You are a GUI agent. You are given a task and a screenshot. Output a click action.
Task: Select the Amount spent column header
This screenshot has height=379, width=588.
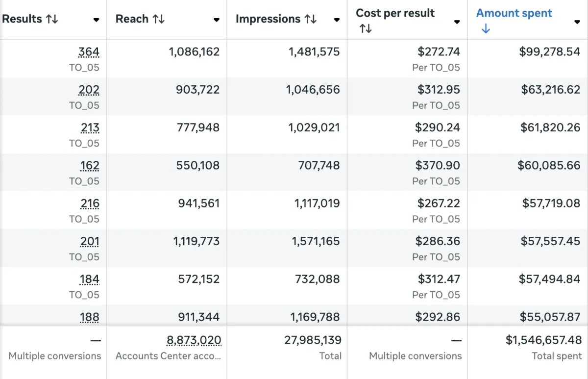[x=514, y=13]
